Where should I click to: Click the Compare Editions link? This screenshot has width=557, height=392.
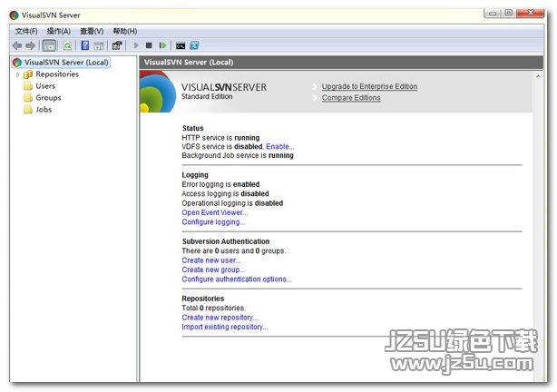coord(351,98)
